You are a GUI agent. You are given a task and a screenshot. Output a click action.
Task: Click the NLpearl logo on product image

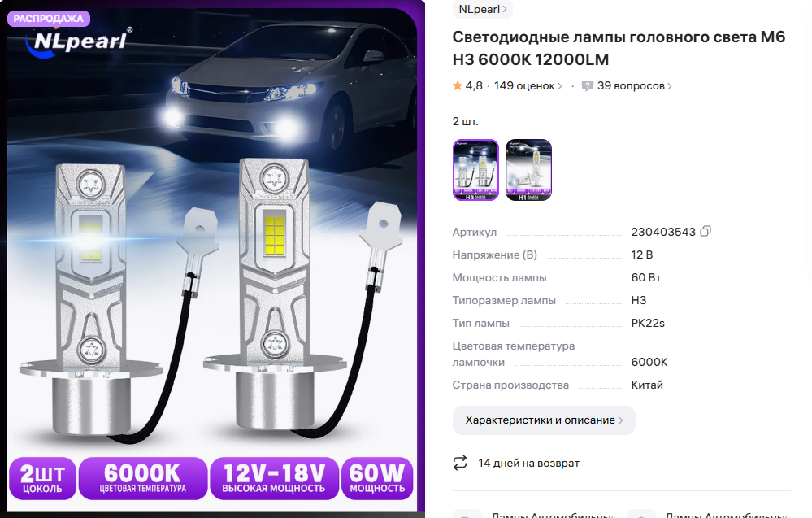pos(80,41)
